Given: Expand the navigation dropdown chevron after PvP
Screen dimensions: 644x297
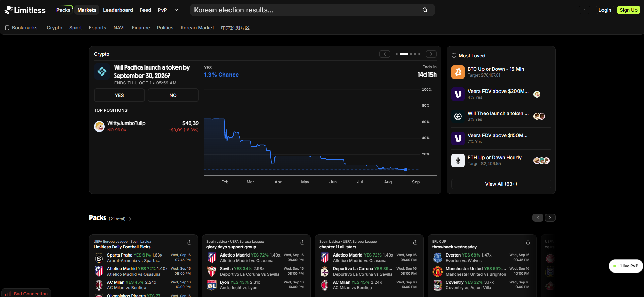Looking at the screenshot, I should coord(176,10).
